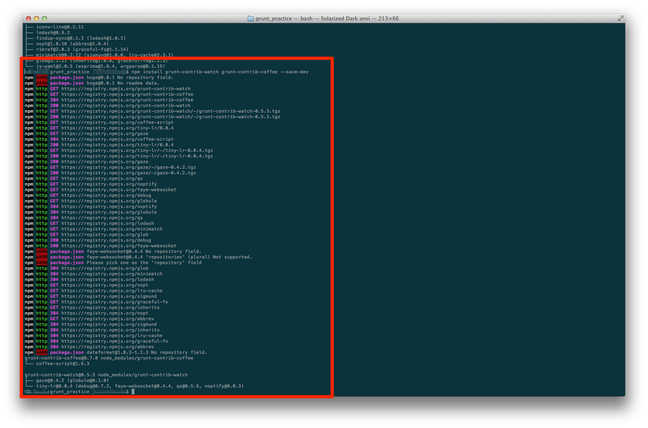Click the folder proxy icon in title bar
This screenshot has width=648, height=428.
point(251,18)
